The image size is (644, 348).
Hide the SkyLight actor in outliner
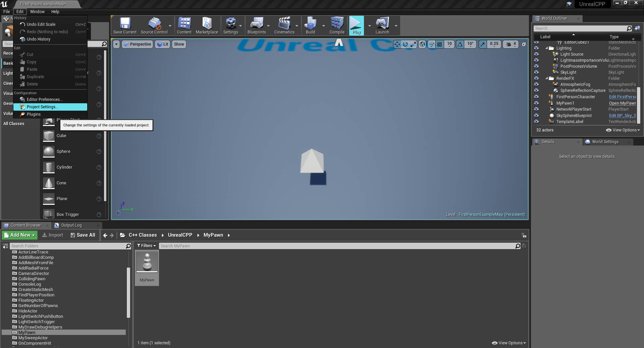536,72
